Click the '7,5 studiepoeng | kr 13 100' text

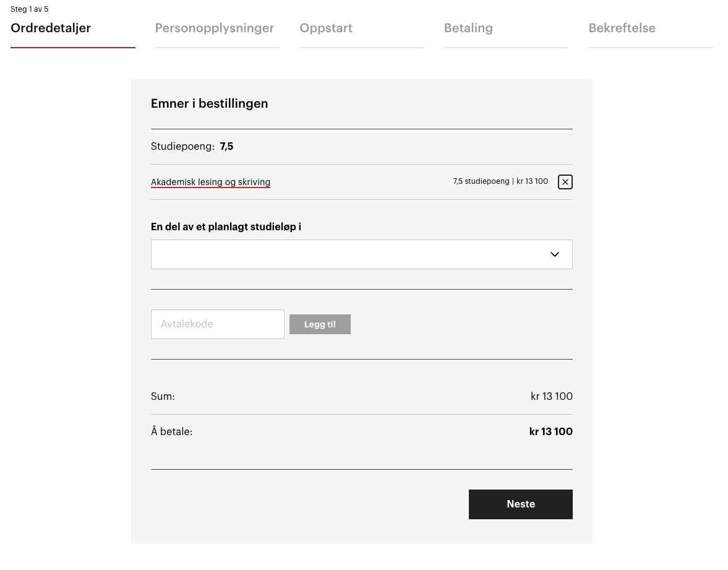point(500,181)
